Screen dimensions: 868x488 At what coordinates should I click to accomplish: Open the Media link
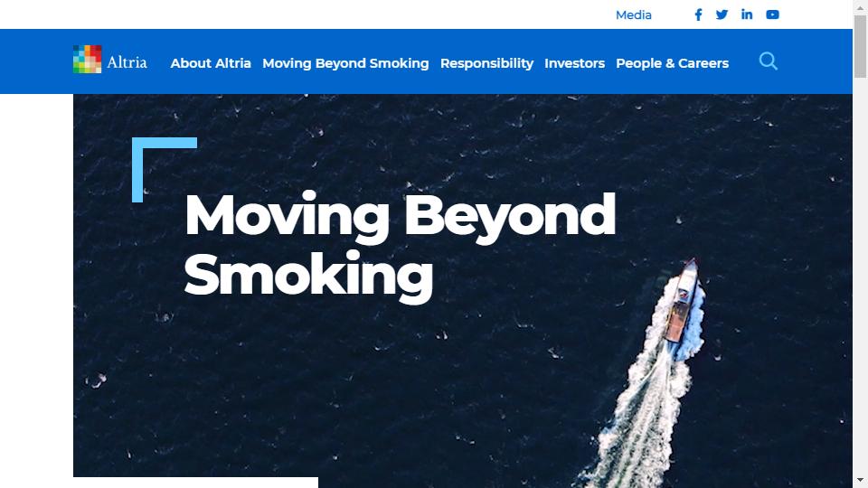633,15
